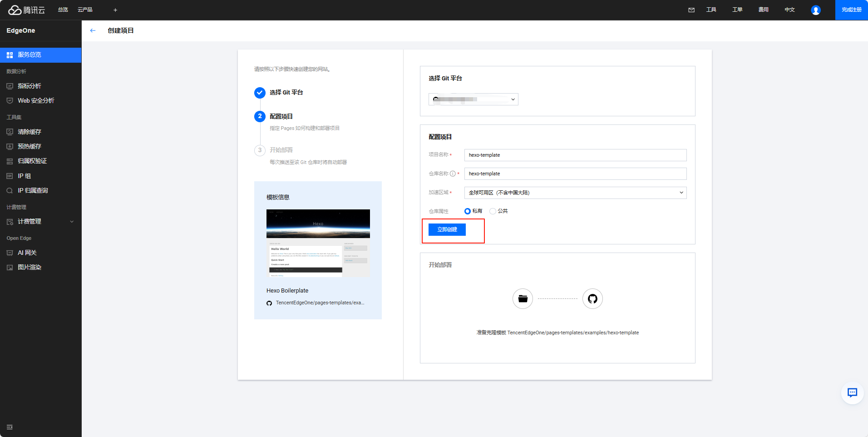Open the mail messages icon

691,10
